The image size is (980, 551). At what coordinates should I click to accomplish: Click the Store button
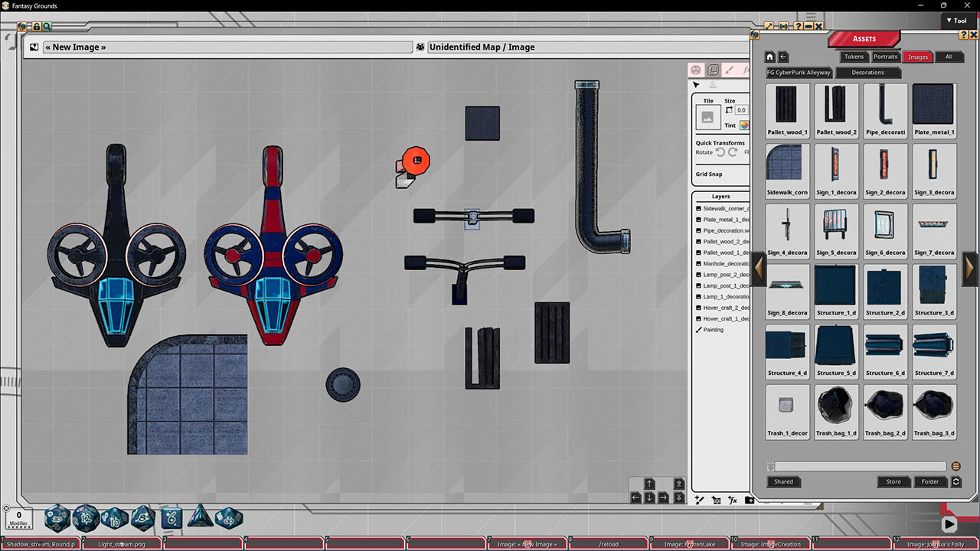[x=893, y=481]
